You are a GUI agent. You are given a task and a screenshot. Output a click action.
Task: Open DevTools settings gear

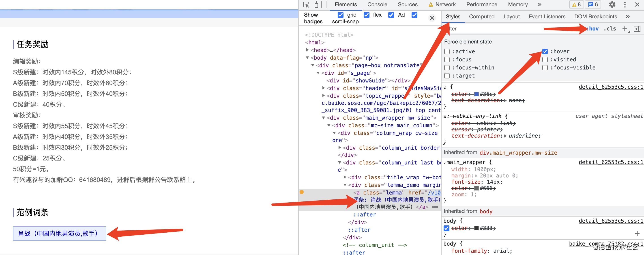[612, 4]
